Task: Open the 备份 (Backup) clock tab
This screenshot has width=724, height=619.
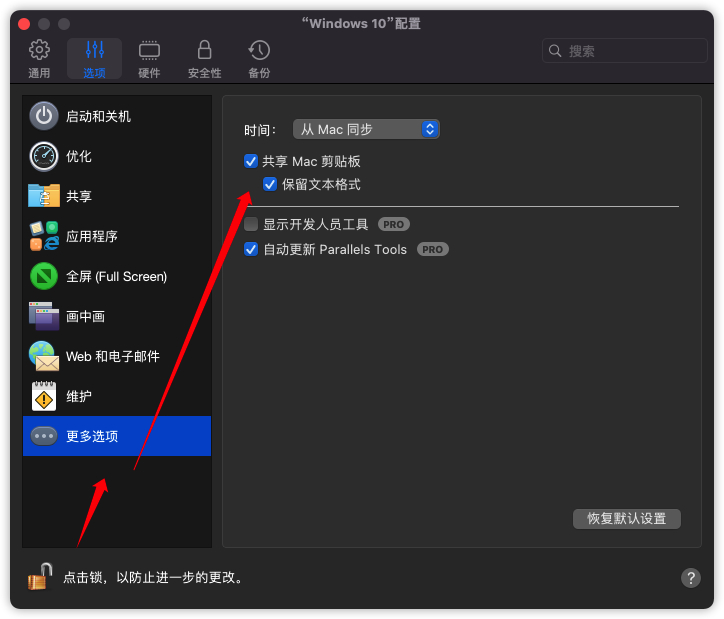Action: tap(259, 58)
